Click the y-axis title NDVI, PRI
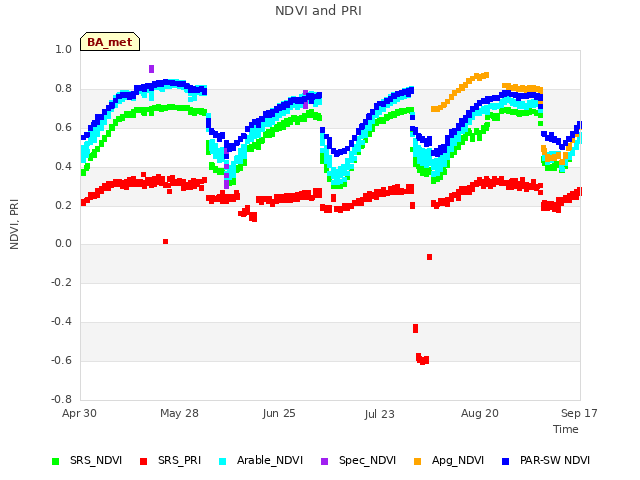The image size is (640, 480). pos(14,224)
